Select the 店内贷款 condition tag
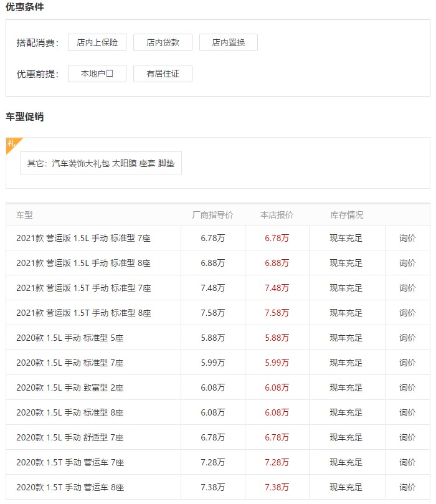The image size is (436, 504). (163, 42)
